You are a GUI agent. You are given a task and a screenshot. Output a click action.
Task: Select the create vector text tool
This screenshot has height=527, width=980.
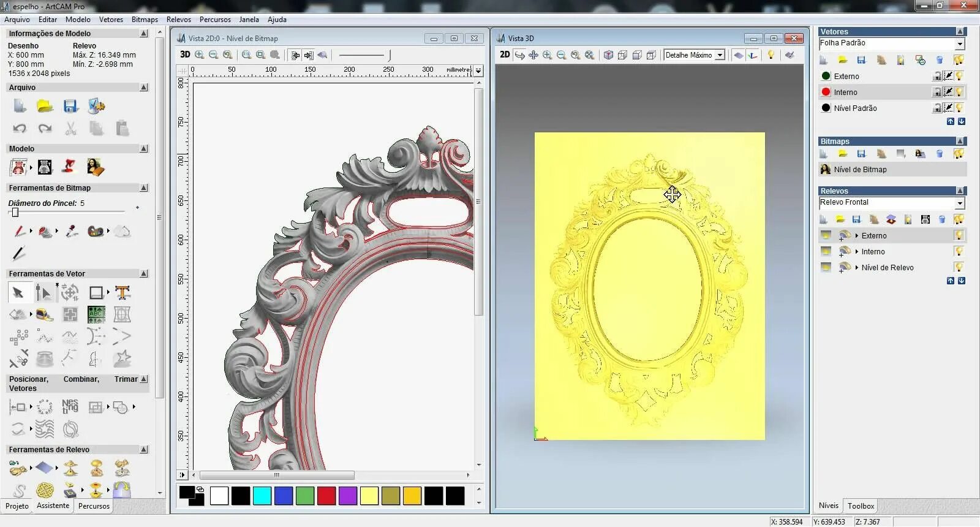point(123,293)
